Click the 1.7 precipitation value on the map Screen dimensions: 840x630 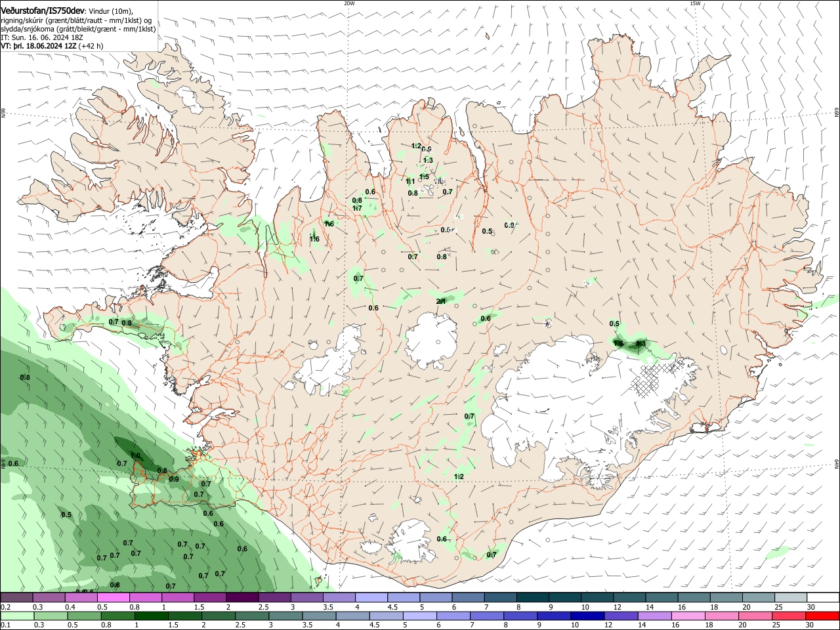(x=357, y=208)
